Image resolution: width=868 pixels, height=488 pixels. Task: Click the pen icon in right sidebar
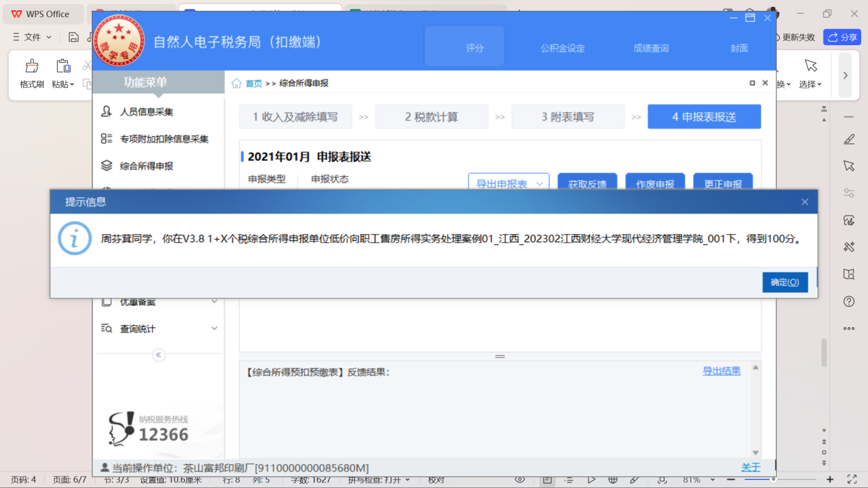(849, 140)
